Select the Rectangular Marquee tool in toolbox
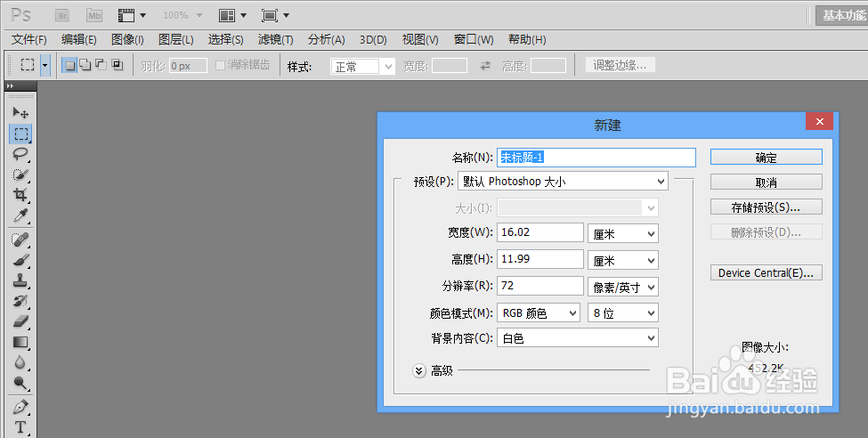The width and height of the screenshot is (868, 438). point(20,134)
